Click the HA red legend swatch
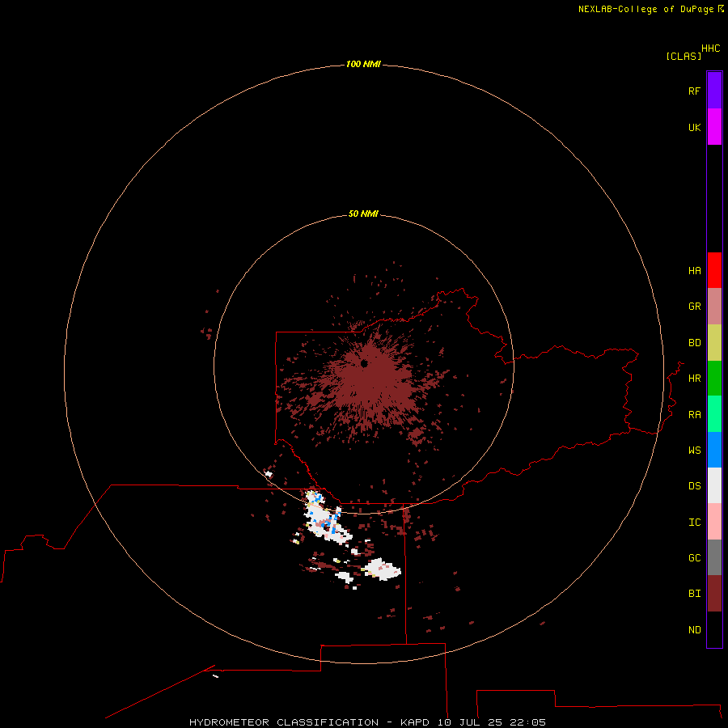 pyautogui.click(x=714, y=270)
